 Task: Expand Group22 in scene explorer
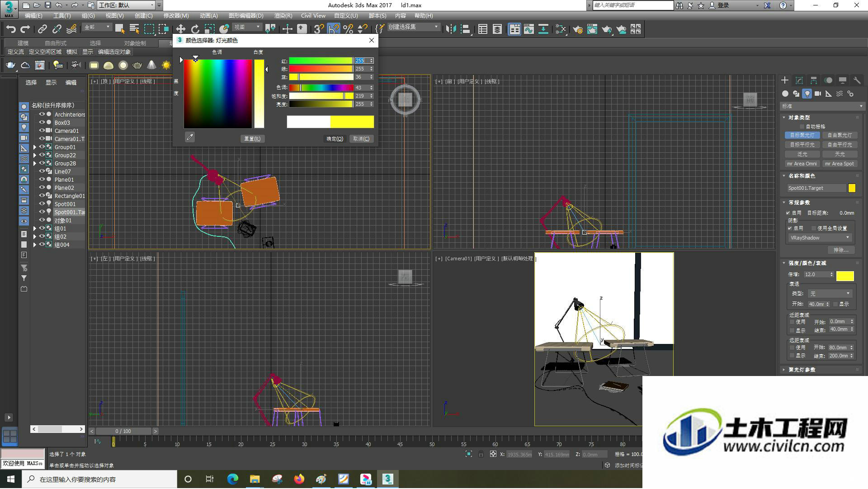click(x=35, y=155)
